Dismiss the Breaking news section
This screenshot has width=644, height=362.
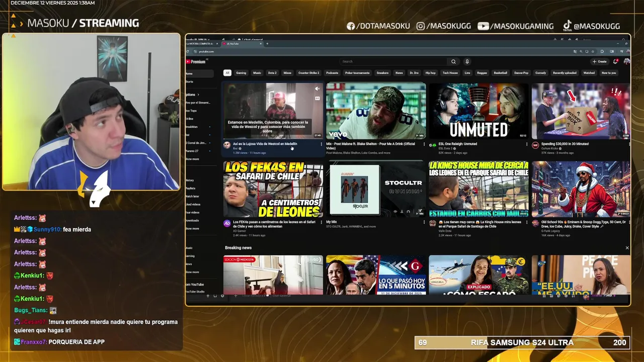coord(627,248)
